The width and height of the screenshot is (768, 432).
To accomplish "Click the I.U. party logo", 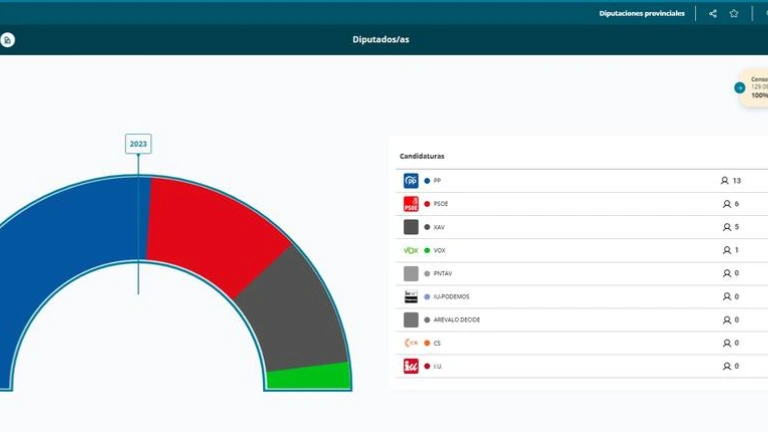I will click(x=410, y=366).
